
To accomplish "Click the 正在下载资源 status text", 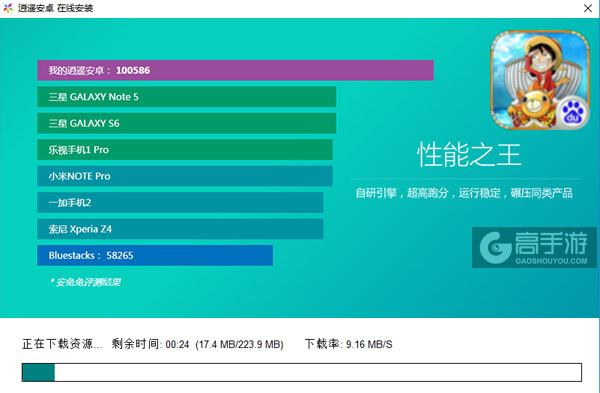I will click(62, 344).
